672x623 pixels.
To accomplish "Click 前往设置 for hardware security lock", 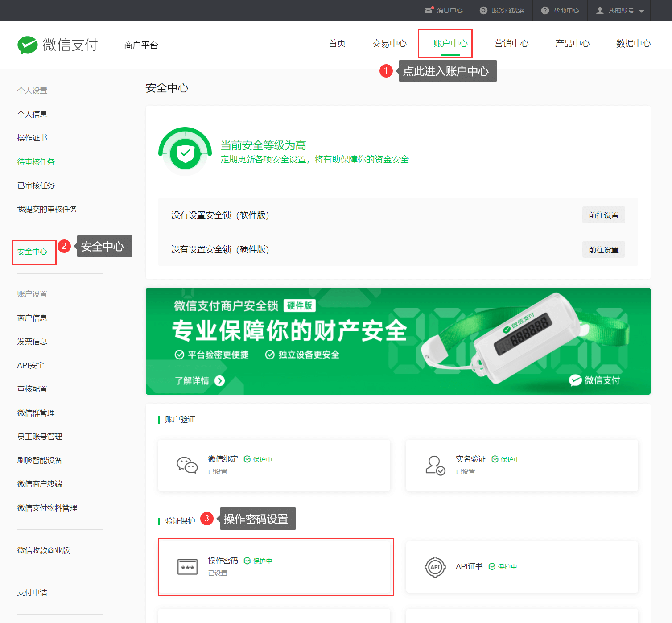I will coord(603,249).
